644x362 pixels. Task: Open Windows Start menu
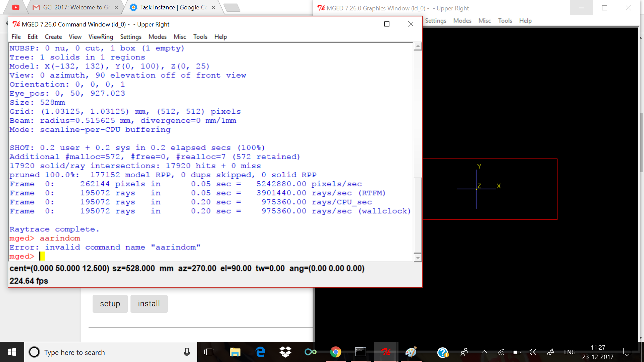pos(12,352)
